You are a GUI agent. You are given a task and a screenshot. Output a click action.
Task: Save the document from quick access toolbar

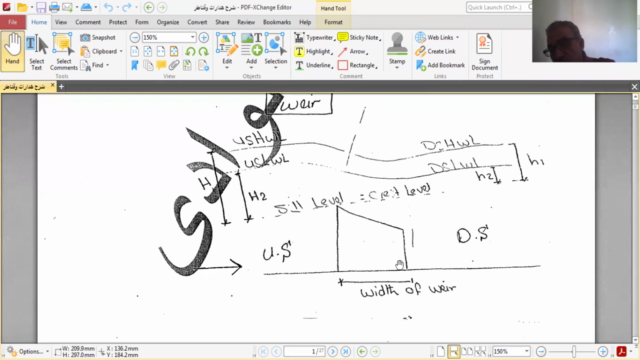click(x=41, y=7)
